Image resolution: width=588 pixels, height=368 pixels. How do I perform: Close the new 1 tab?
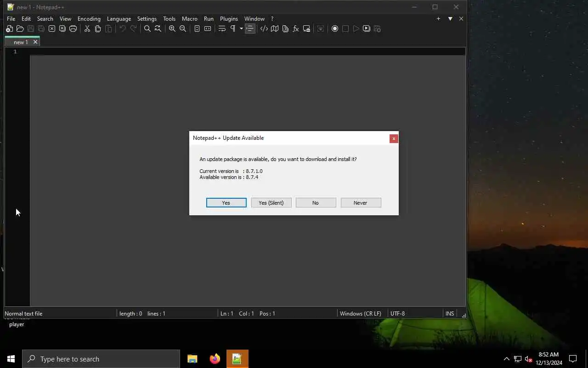35,42
